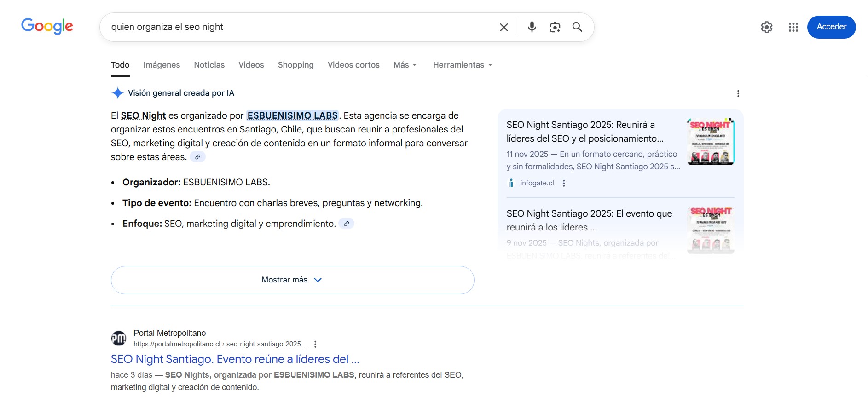The image size is (868, 414).
Task: Click the source link chip after 'emprendimiento'
Action: (x=346, y=224)
